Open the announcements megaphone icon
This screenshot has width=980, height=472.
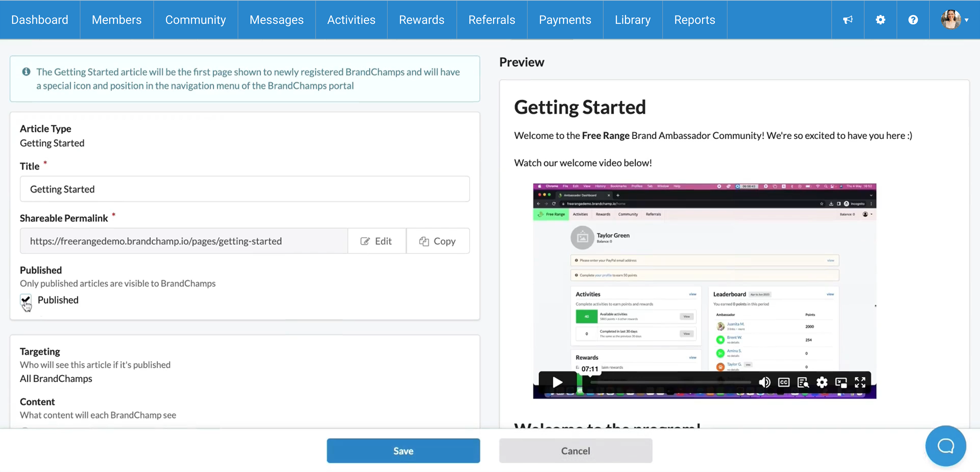pos(848,20)
